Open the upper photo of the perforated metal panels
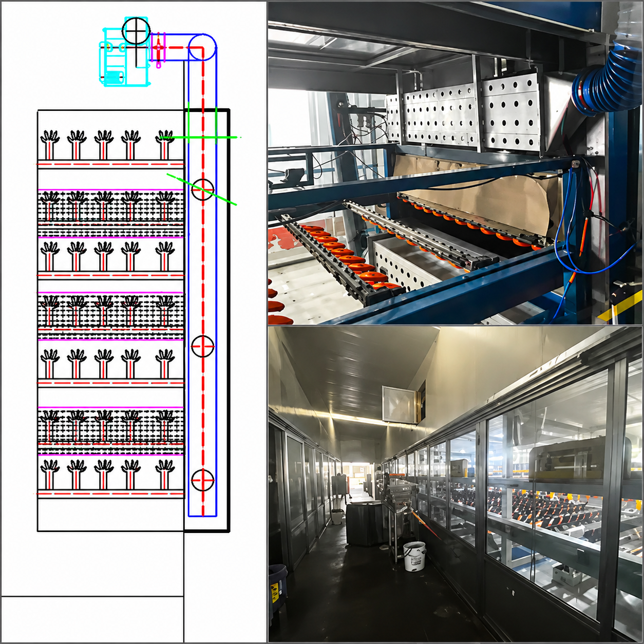The height and width of the screenshot is (644, 644). 454,163
